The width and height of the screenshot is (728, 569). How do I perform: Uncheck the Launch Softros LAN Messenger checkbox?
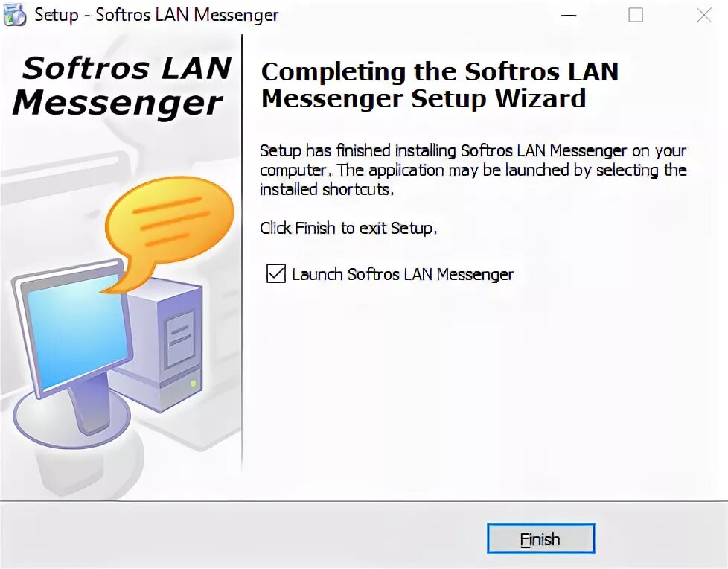275,273
